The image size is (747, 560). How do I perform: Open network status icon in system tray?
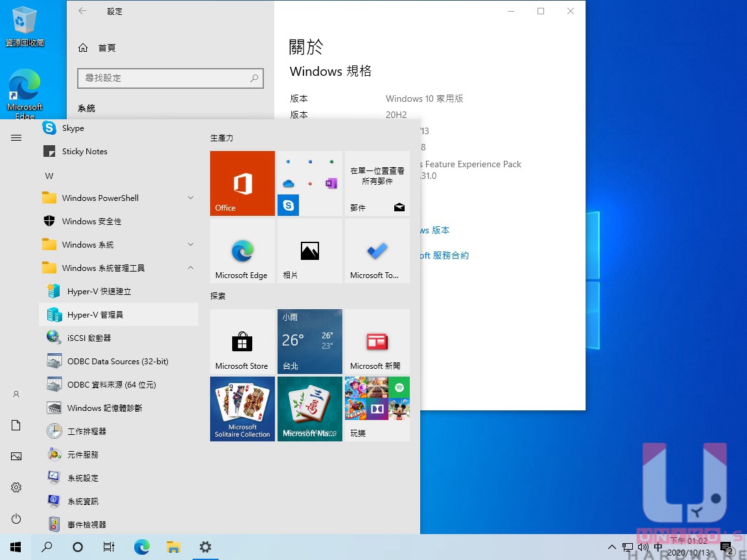[x=628, y=547]
